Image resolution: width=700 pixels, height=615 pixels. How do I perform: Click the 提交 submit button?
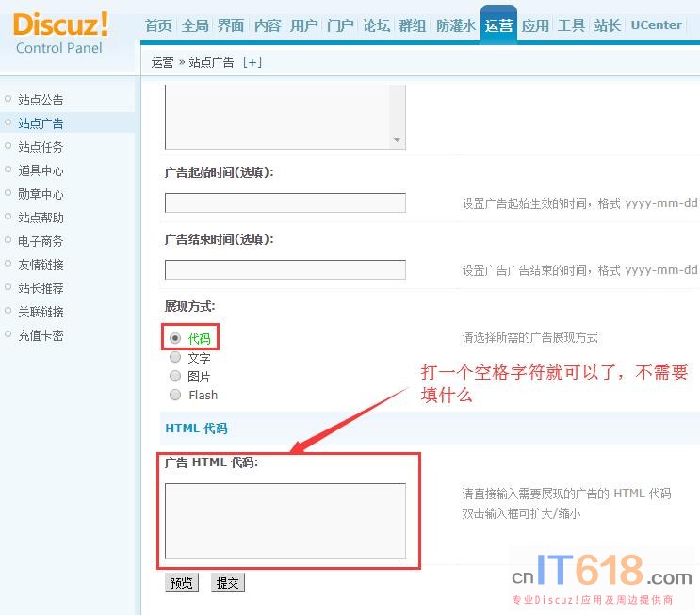click(228, 583)
